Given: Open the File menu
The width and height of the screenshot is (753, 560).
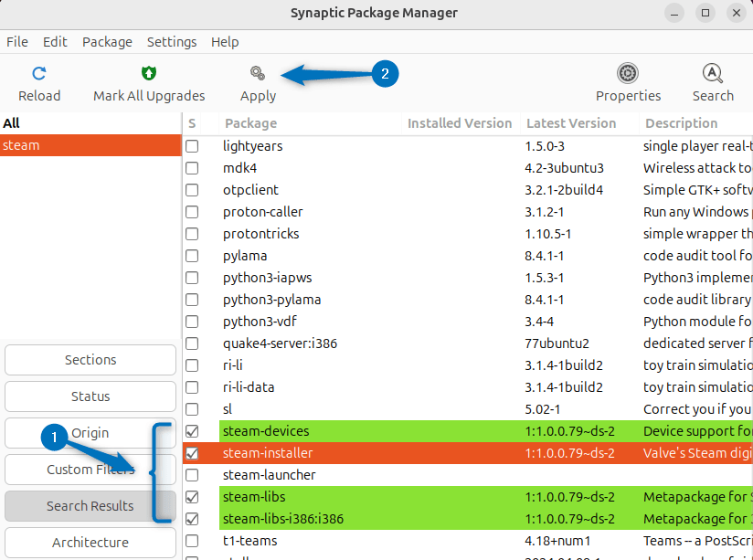Looking at the screenshot, I should pos(17,42).
